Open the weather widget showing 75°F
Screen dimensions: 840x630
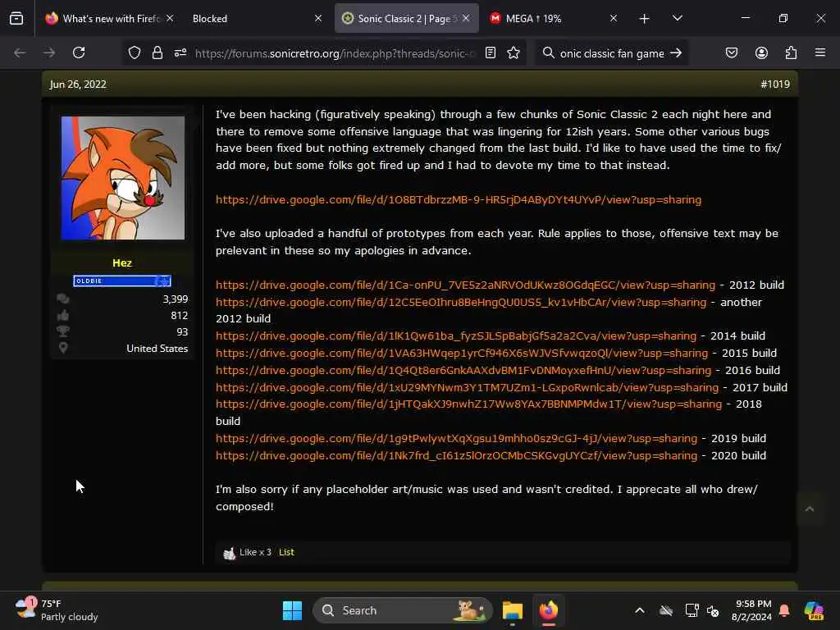click(x=57, y=610)
